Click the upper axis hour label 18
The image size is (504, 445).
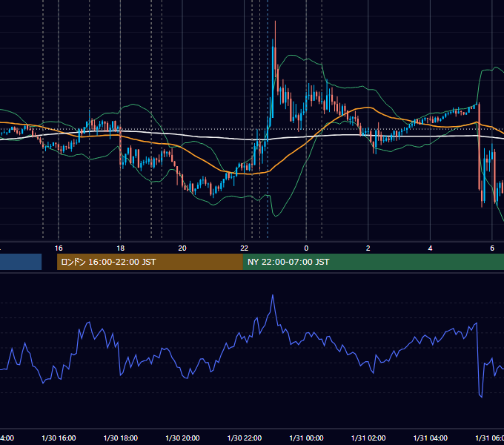click(120, 248)
